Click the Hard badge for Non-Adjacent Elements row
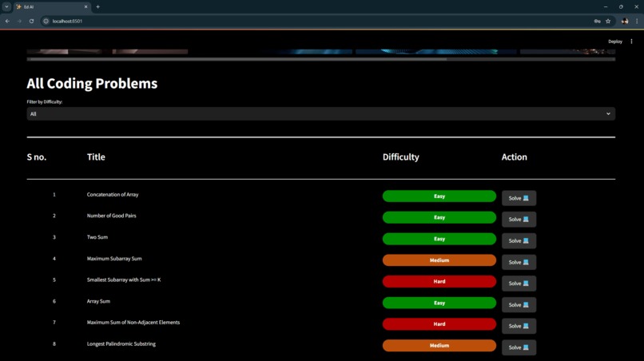 pos(439,324)
